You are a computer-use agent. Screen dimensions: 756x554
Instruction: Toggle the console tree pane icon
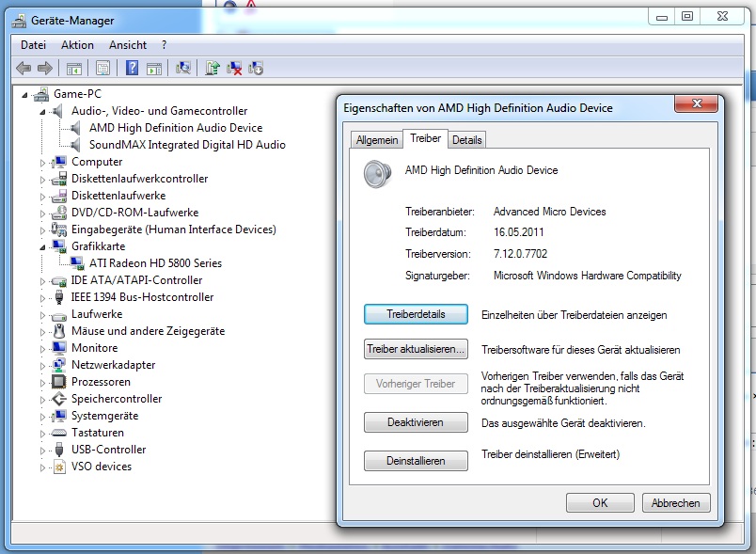click(73, 69)
